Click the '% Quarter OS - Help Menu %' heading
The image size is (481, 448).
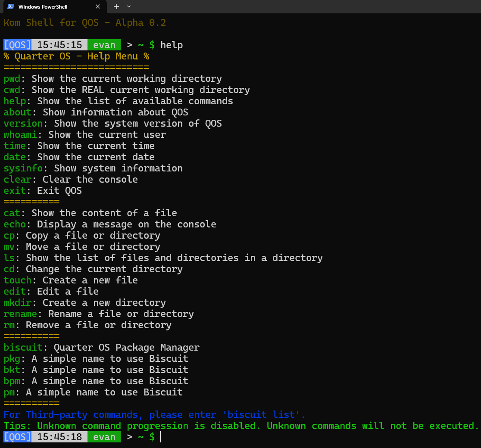[x=76, y=56]
